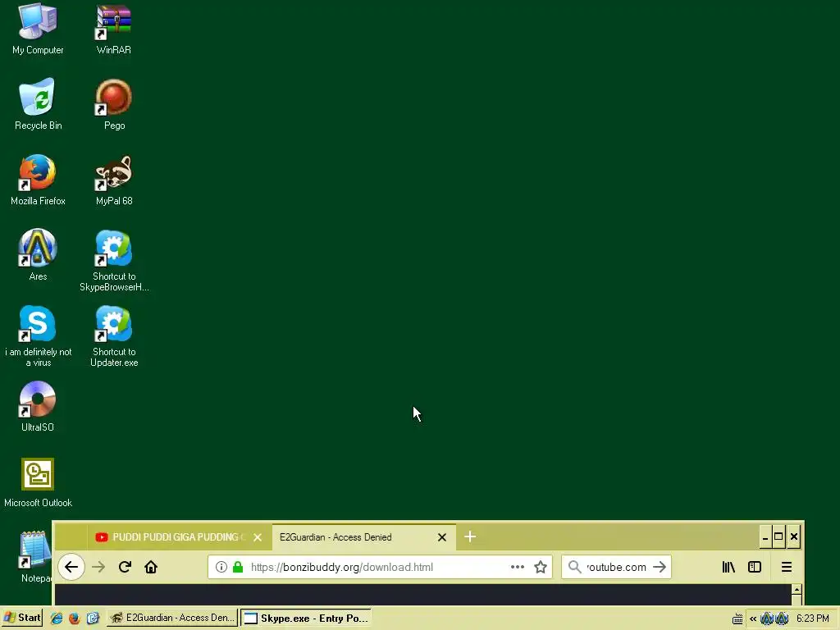Expand hidden tray icons with the chevron
840x630 pixels.
click(753, 619)
